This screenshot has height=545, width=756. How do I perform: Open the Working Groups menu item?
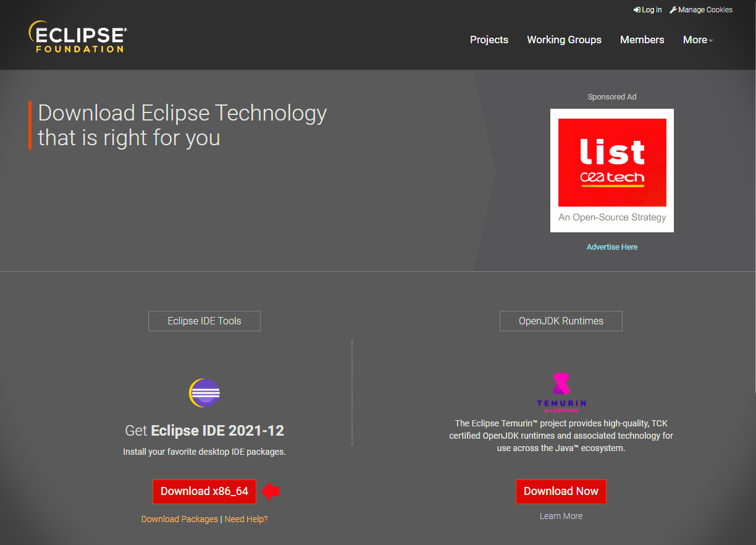pyautogui.click(x=564, y=40)
